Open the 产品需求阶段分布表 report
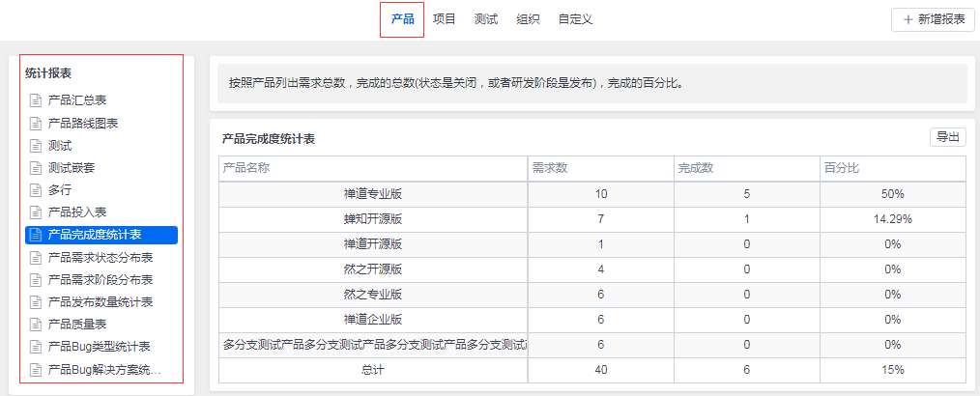 coord(101,280)
